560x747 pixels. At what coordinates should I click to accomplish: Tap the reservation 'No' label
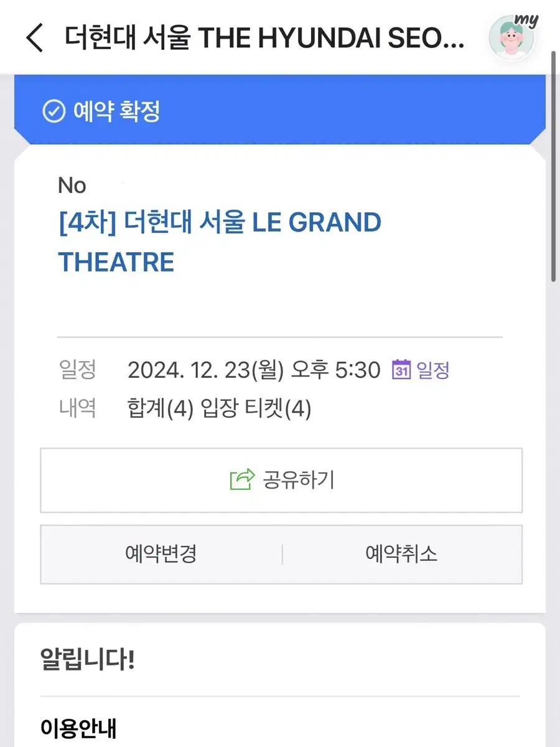point(72,186)
